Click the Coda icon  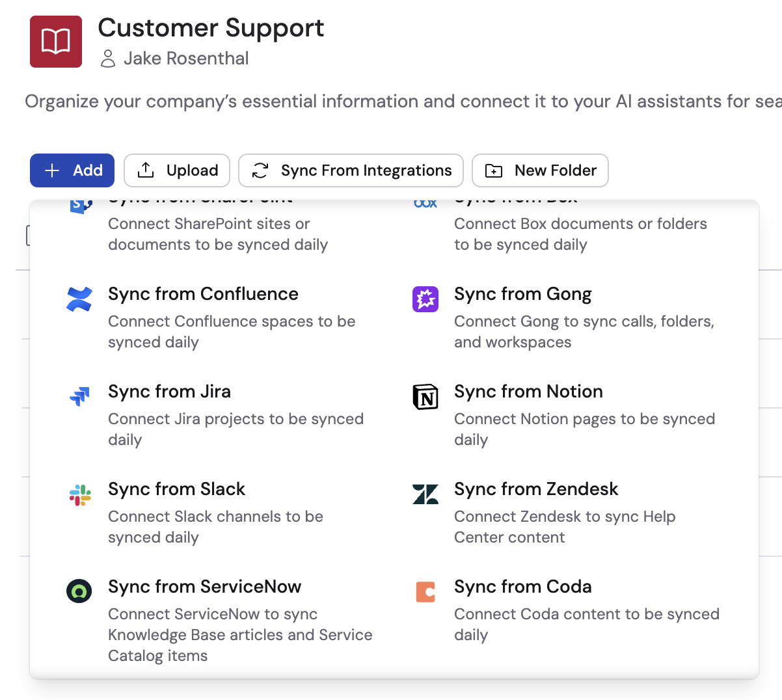coord(425,591)
